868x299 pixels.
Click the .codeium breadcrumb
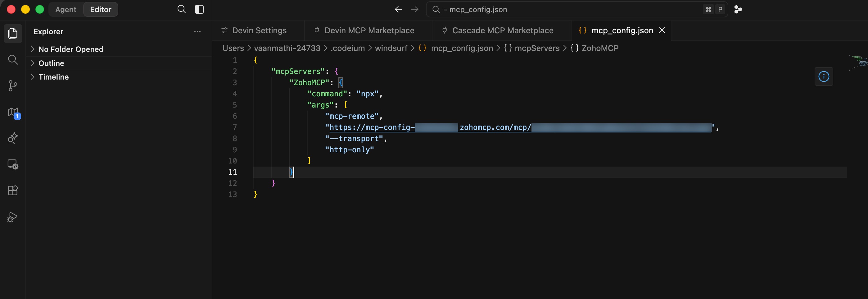pos(348,48)
